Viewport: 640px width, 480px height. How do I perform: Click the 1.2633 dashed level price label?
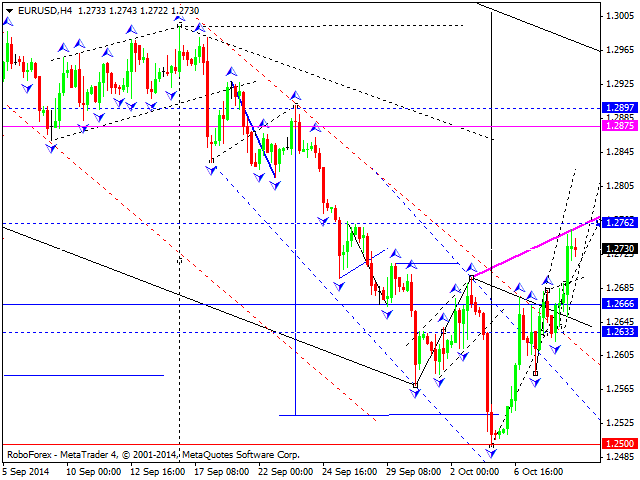click(621, 332)
